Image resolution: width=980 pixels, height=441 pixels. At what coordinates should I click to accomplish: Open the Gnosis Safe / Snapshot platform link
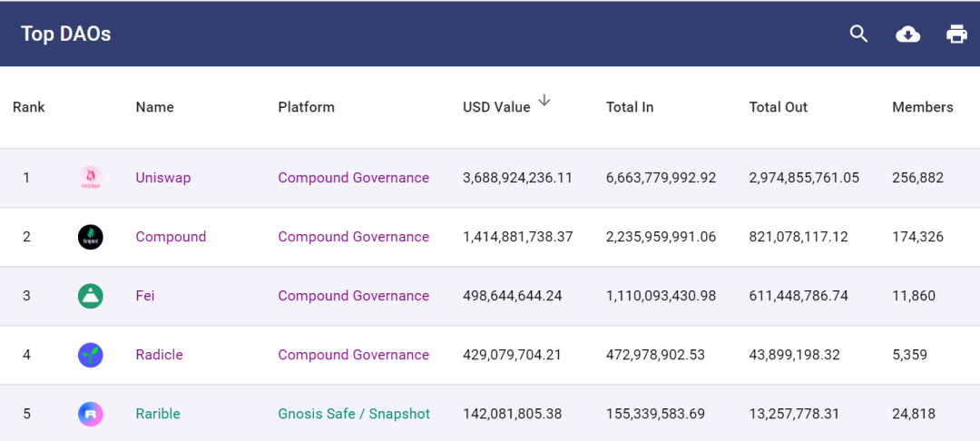[354, 414]
